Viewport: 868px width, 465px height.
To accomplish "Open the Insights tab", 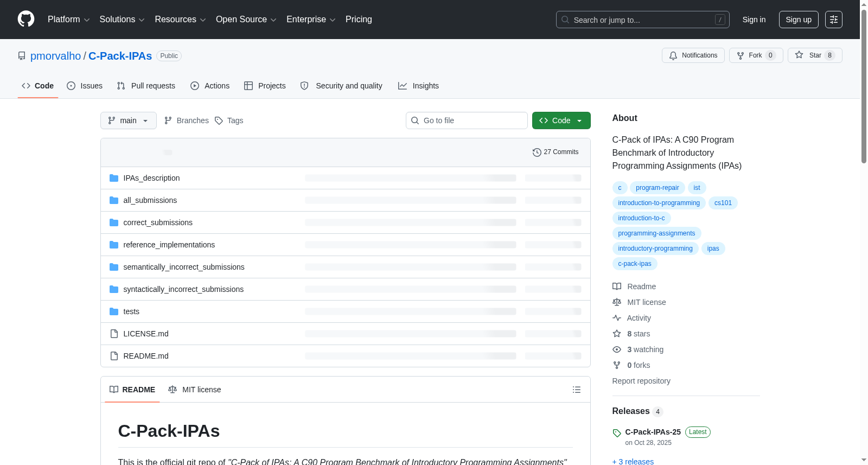I will (418, 86).
